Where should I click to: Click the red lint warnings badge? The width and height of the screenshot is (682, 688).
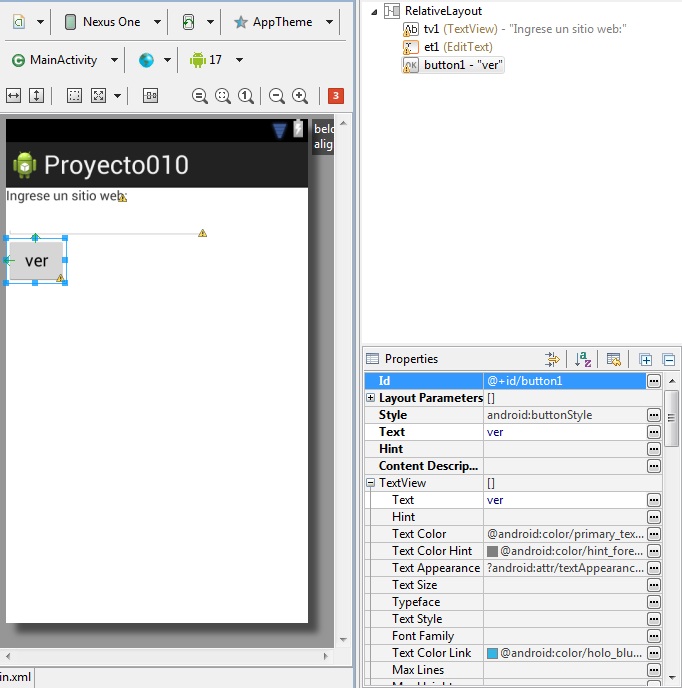pyautogui.click(x=336, y=96)
